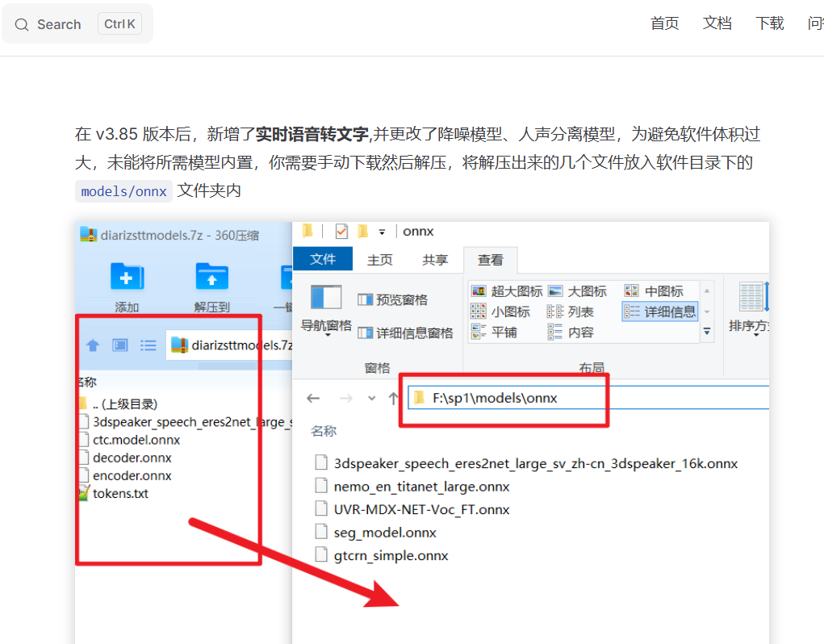824x644 pixels.
Task: Click the up-directory arrow beside the address bar
Action: coord(393,398)
